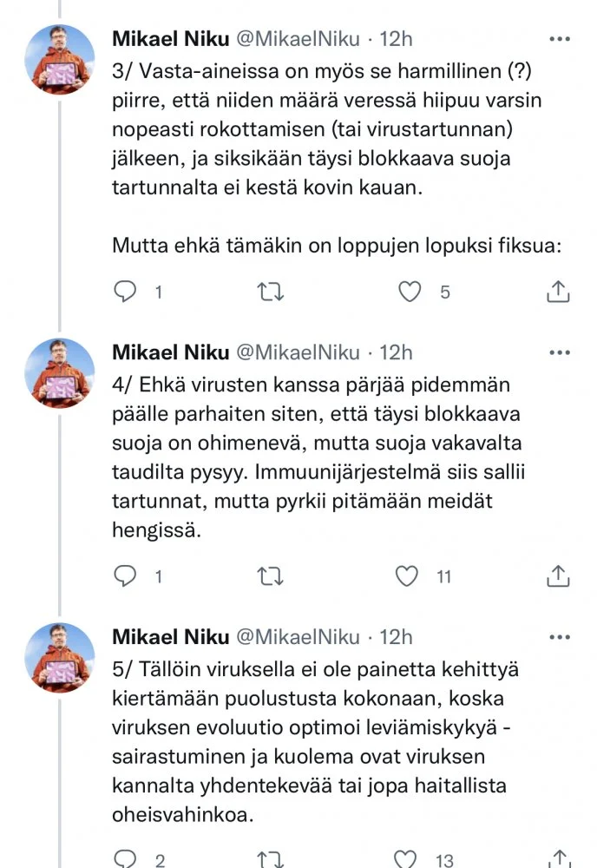Screen dimensions: 597x868
Task: Retweet the tweet starting "5/ Tällöin viruksella"
Action: point(271,859)
